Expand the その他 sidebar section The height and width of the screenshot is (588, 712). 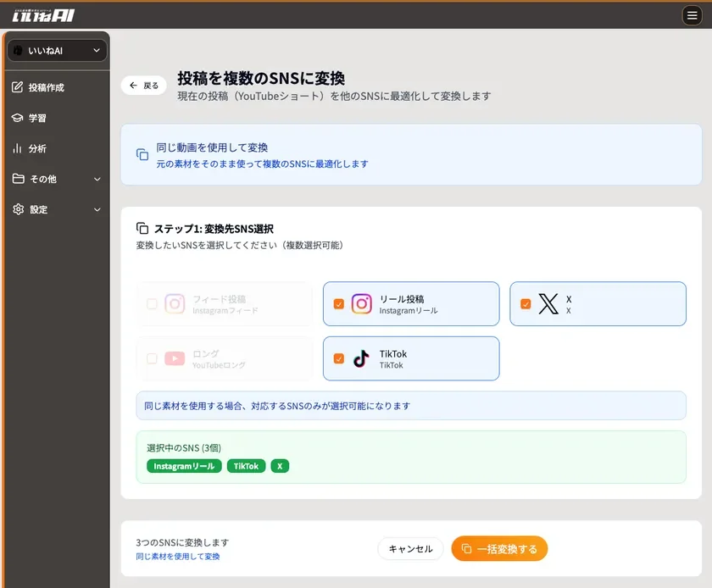95,179
